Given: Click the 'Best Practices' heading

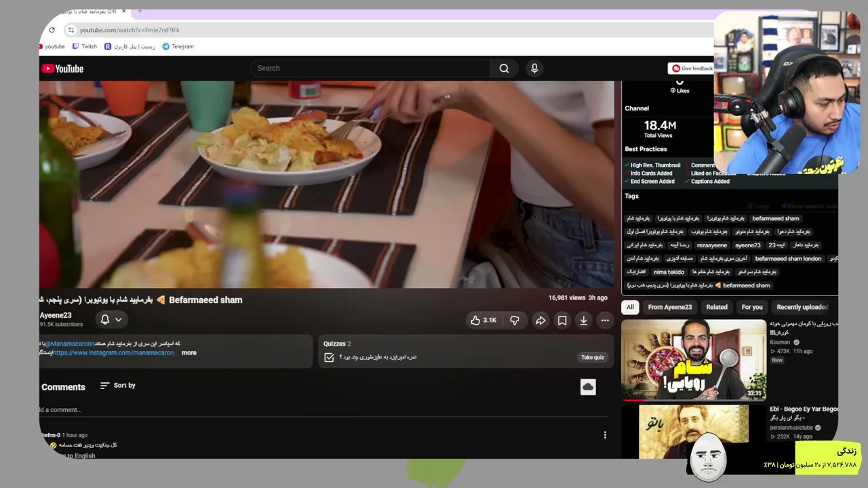Looking at the screenshot, I should point(646,149).
